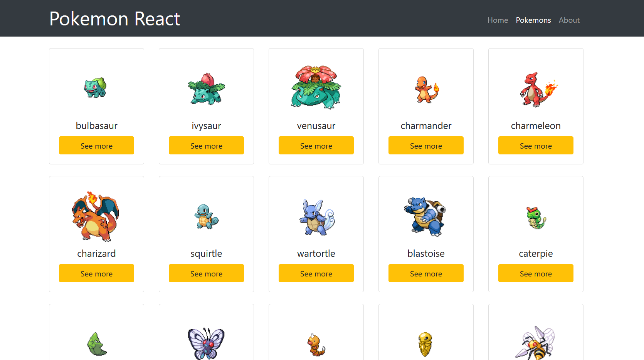The image size is (644, 360).
Task: Click the charizard name text
Action: (x=96, y=254)
